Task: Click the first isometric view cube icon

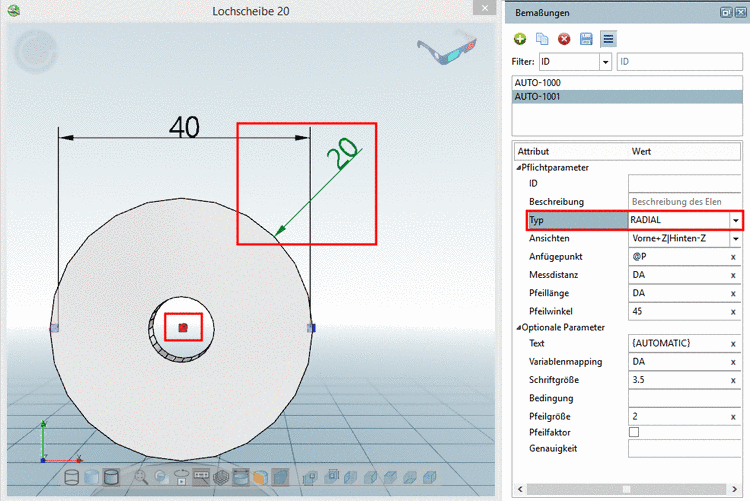Action: pyautogui.click(x=310, y=477)
